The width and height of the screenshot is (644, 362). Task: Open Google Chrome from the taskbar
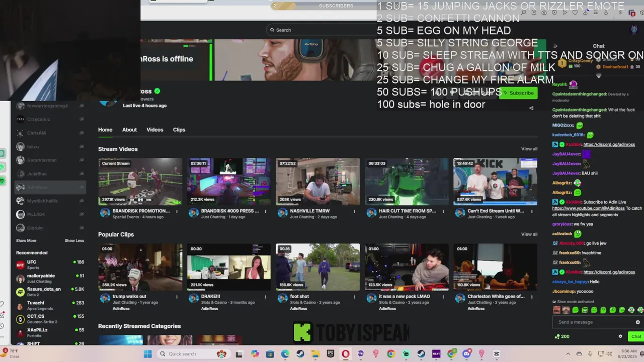tap(391, 354)
